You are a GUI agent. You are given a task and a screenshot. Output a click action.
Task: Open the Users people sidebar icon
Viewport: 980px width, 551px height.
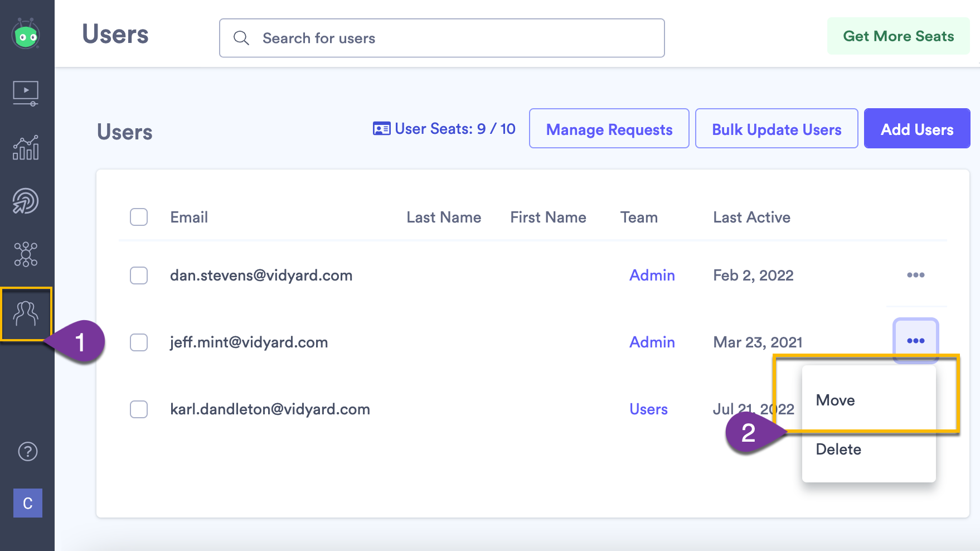26,313
